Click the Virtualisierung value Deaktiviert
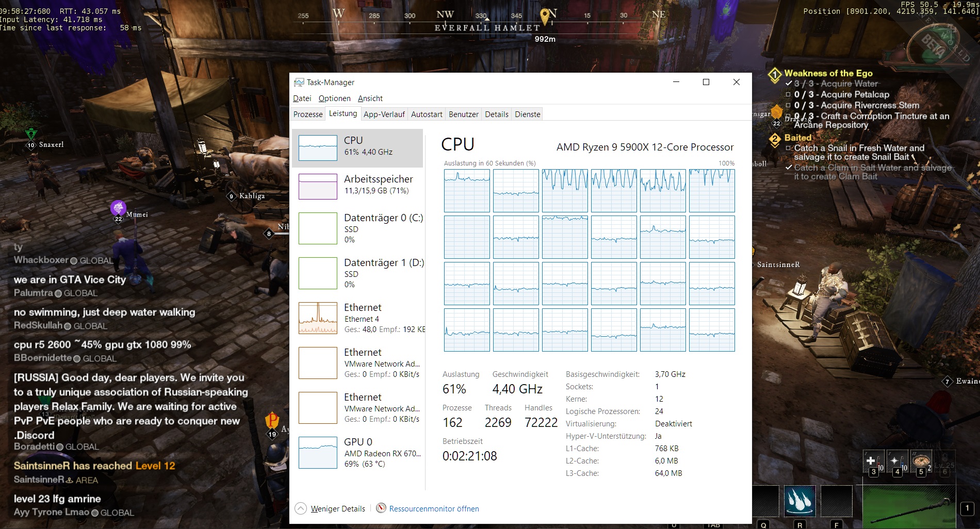Viewport: 980px width, 529px height. 674,424
